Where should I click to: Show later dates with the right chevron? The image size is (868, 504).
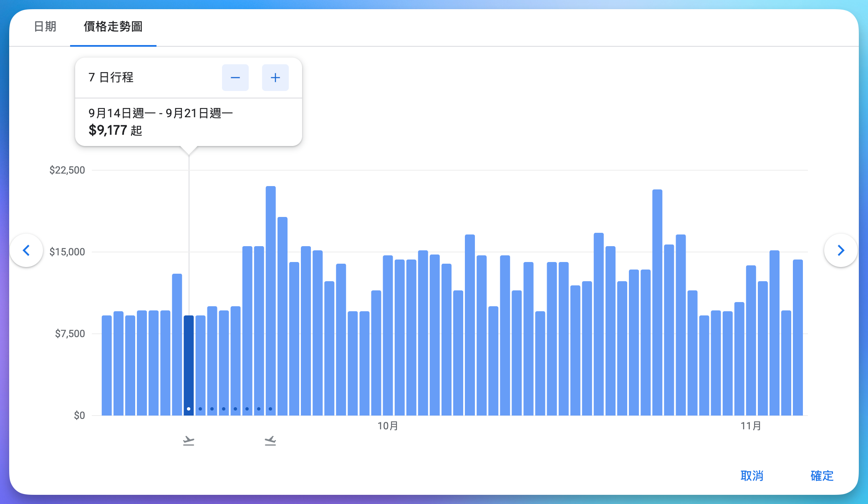click(x=841, y=250)
